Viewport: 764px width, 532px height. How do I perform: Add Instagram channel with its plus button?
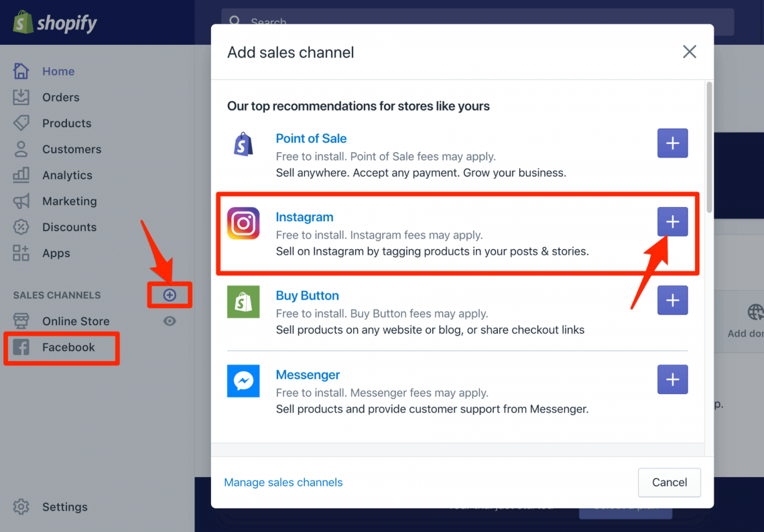[x=672, y=221]
